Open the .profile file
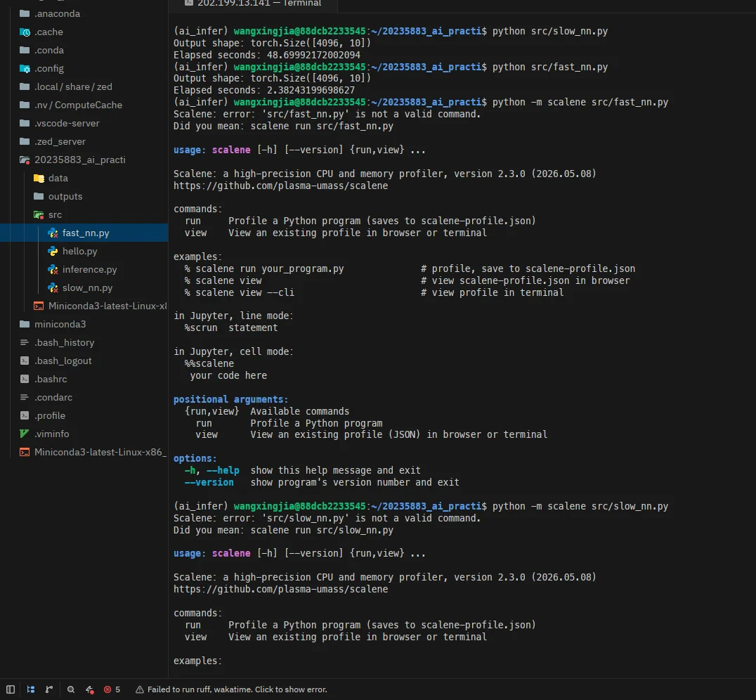Screen dimensions: 756x700 [x=84, y=416]
